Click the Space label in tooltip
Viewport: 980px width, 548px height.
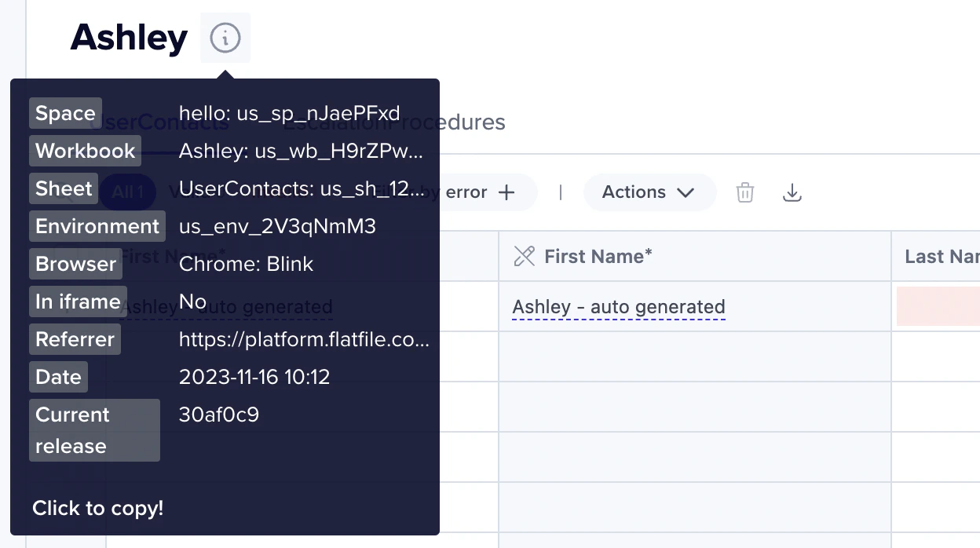click(x=65, y=113)
